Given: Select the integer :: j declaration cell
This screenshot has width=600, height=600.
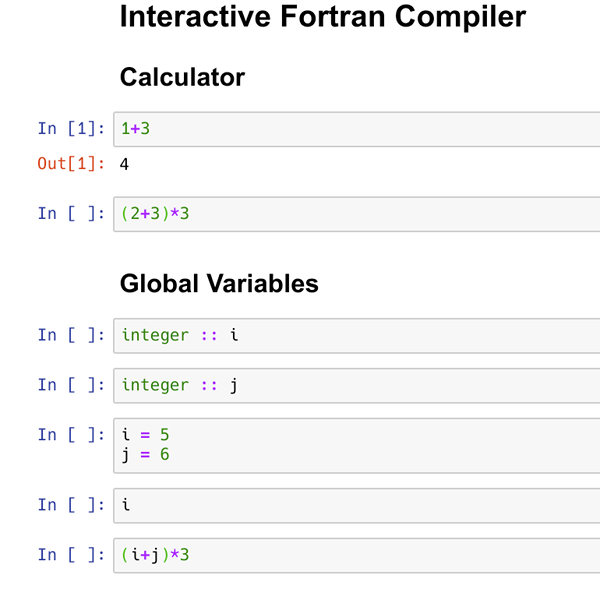Looking at the screenshot, I should (357, 385).
